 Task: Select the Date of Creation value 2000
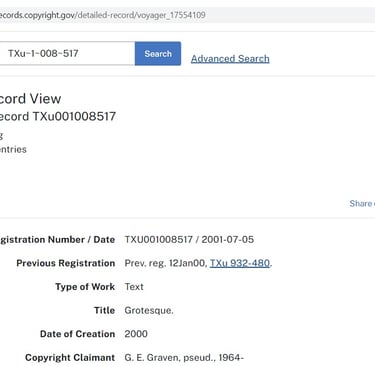136,334
